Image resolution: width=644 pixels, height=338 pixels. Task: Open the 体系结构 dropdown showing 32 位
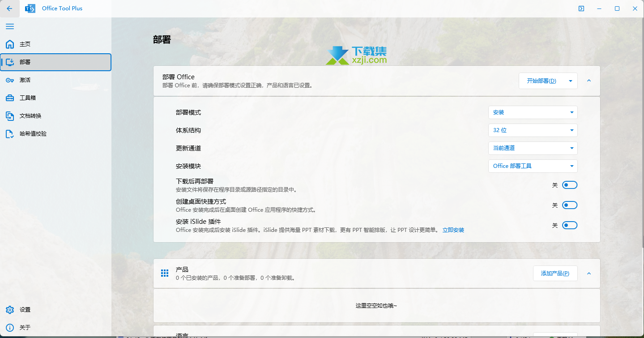click(533, 130)
